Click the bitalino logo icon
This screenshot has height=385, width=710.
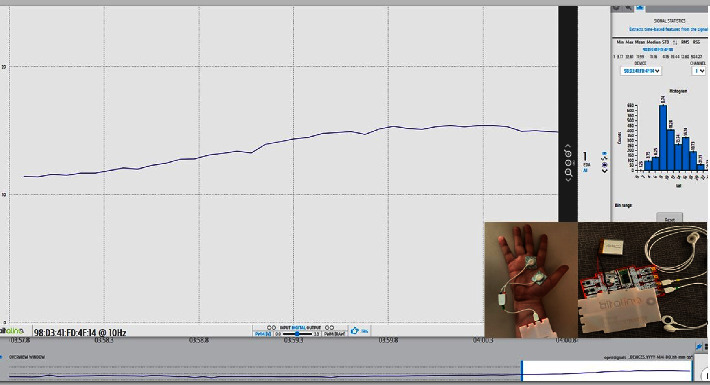pyautogui.click(x=12, y=332)
